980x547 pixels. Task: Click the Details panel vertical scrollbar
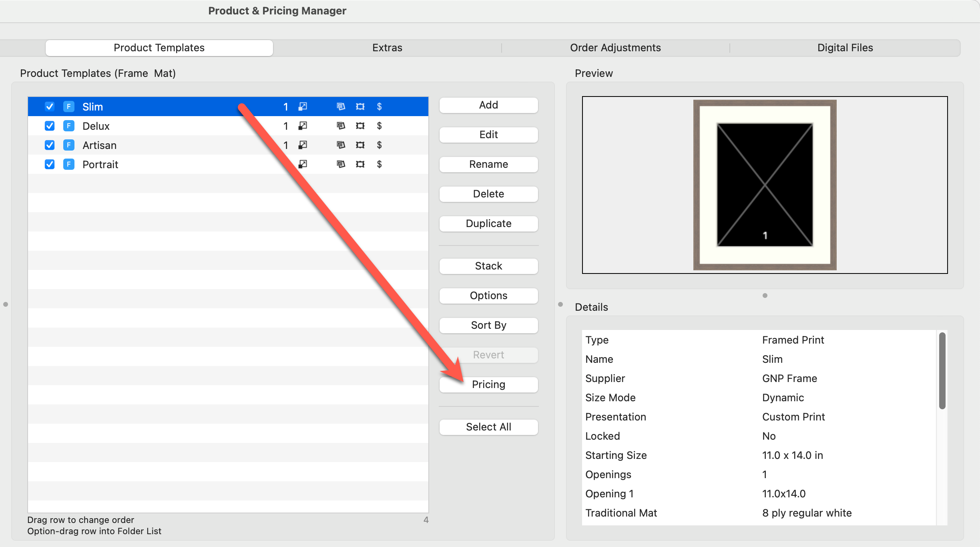942,370
